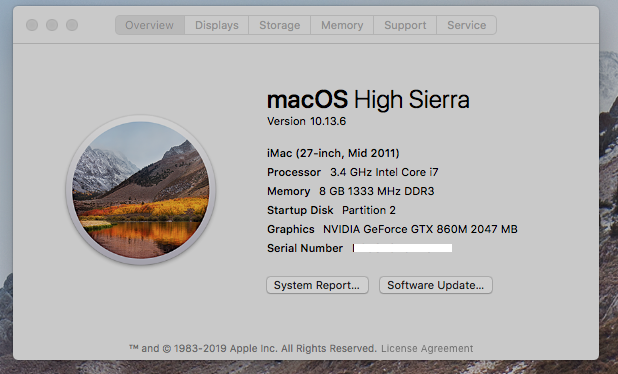Viewport: 618px width, 374px height.
Task: Select the Storage tab
Action: pyautogui.click(x=279, y=25)
